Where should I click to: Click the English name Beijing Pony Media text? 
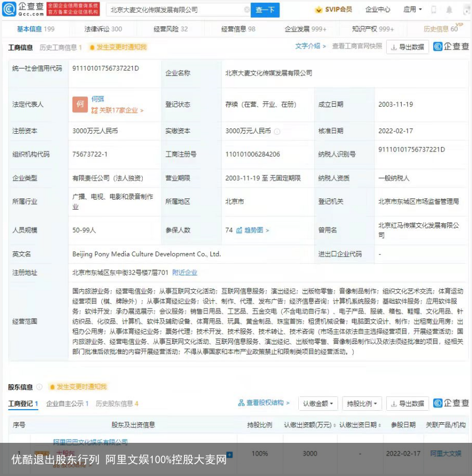coord(147,254)
